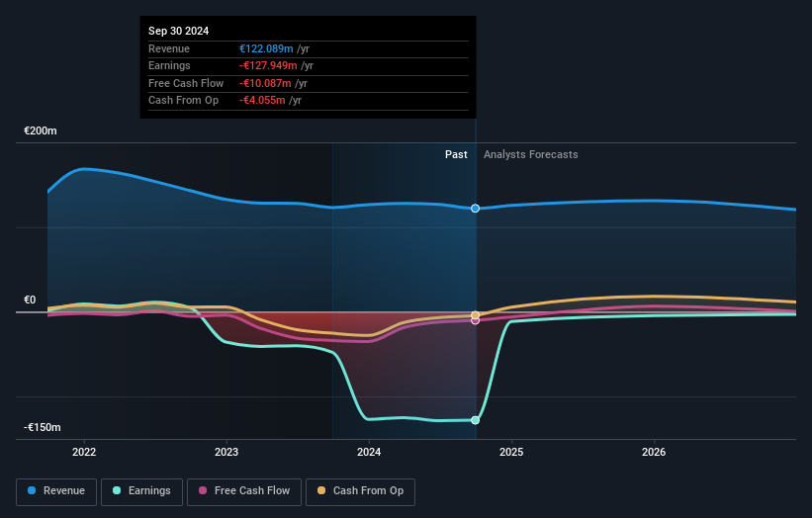Click the -€150m y-axis label
The width and height of the screenshot is (812, 518).
pos(42,427)
